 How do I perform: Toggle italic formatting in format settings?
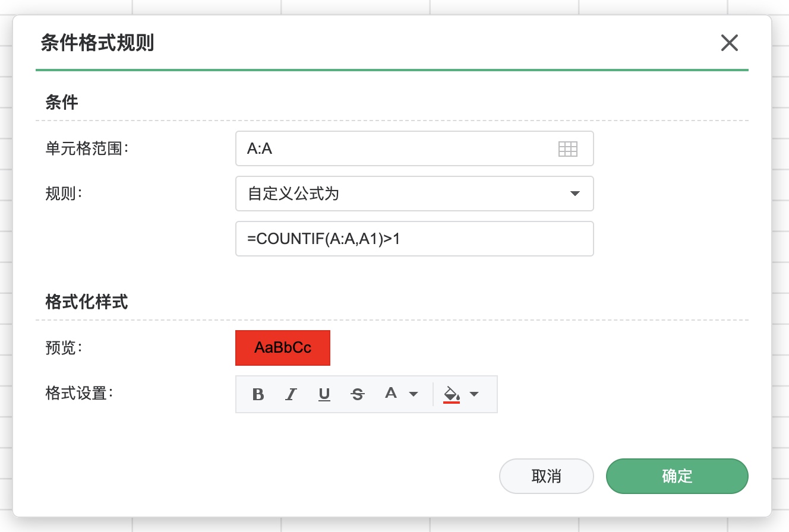[x=291, y=394]
